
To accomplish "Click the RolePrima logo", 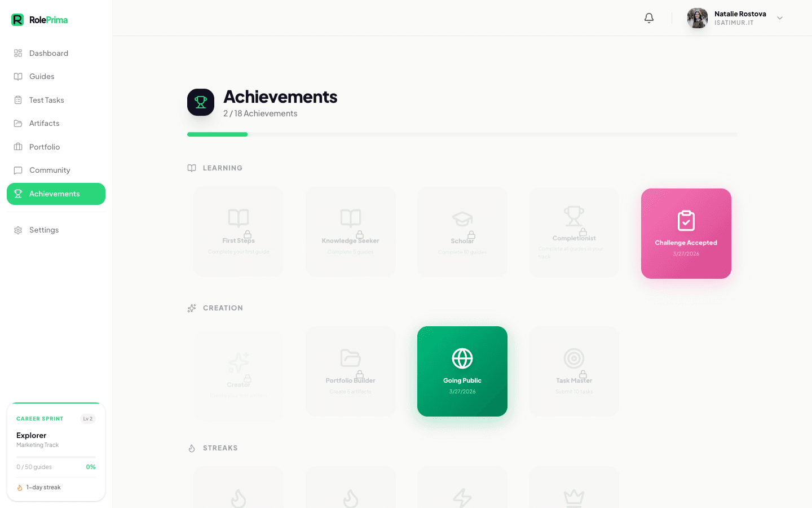I will point(39,19).
